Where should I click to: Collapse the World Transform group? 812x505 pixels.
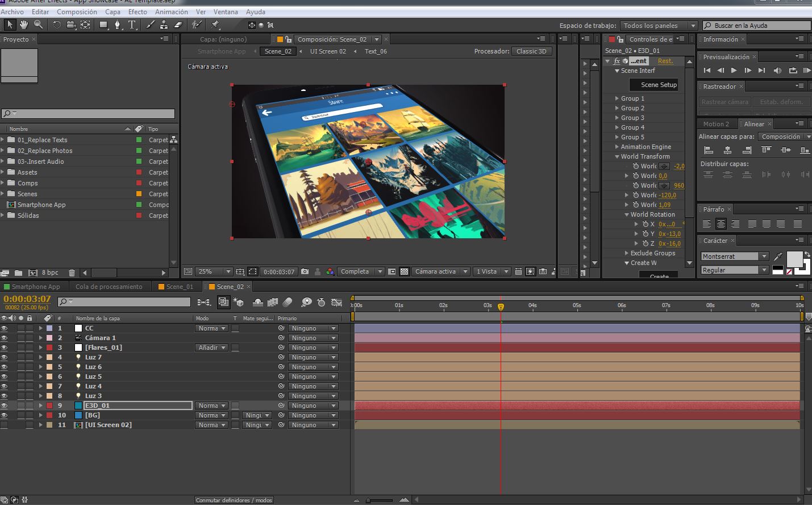617,156
